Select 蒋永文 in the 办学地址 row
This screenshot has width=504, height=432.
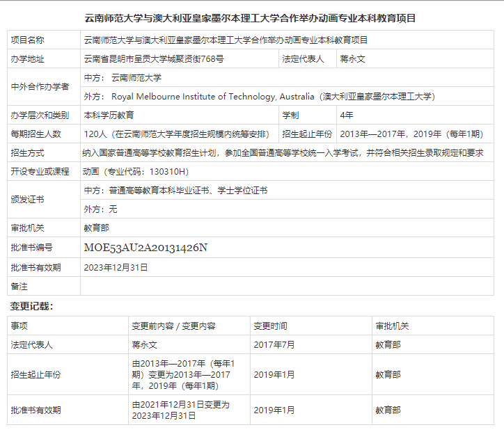click(353, 58)
